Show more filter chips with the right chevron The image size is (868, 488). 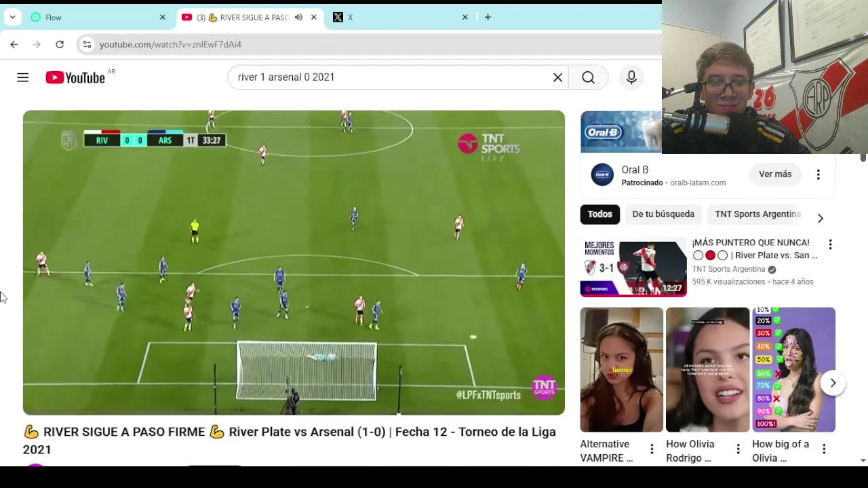tap(821, 218)
